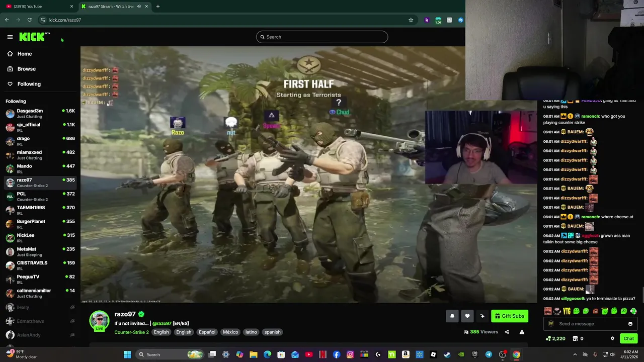Share the stream with the share icon
Viewport: 644px width, 362px height.
coord(507,332)
